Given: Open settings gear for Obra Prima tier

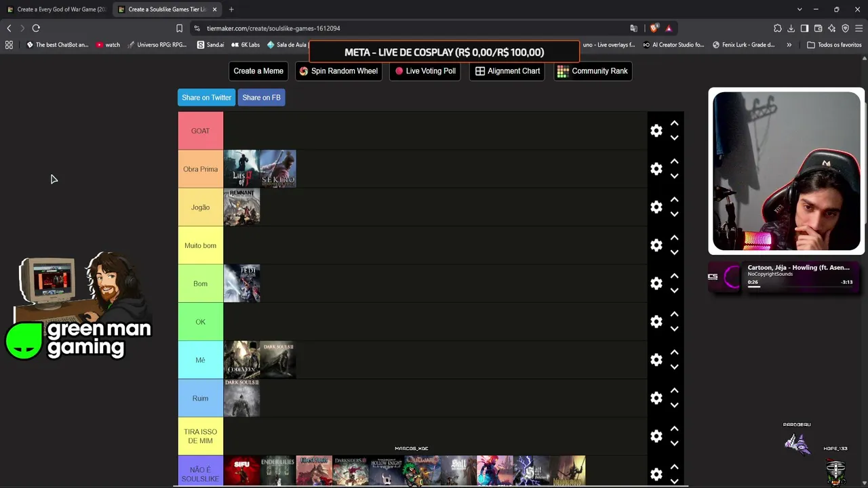Looking at the screenshot, I should pos(656,169).
